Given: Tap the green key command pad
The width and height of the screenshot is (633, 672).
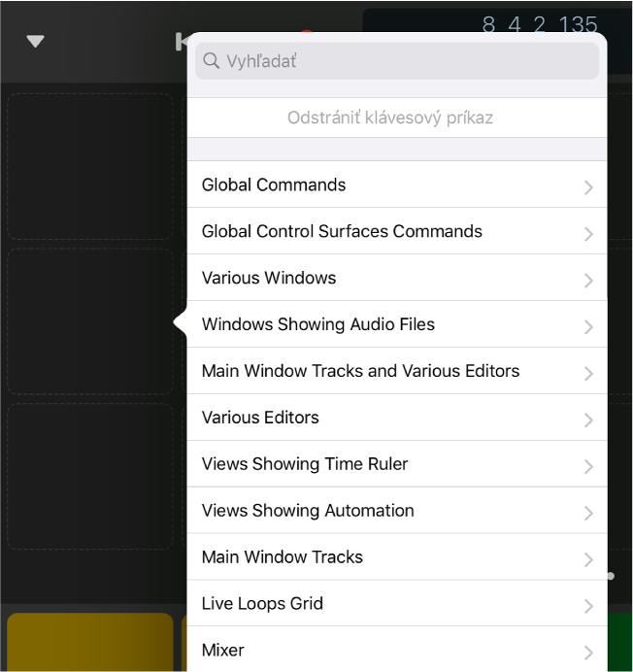Looking at the screenshot, I should (x=620, y=642).
